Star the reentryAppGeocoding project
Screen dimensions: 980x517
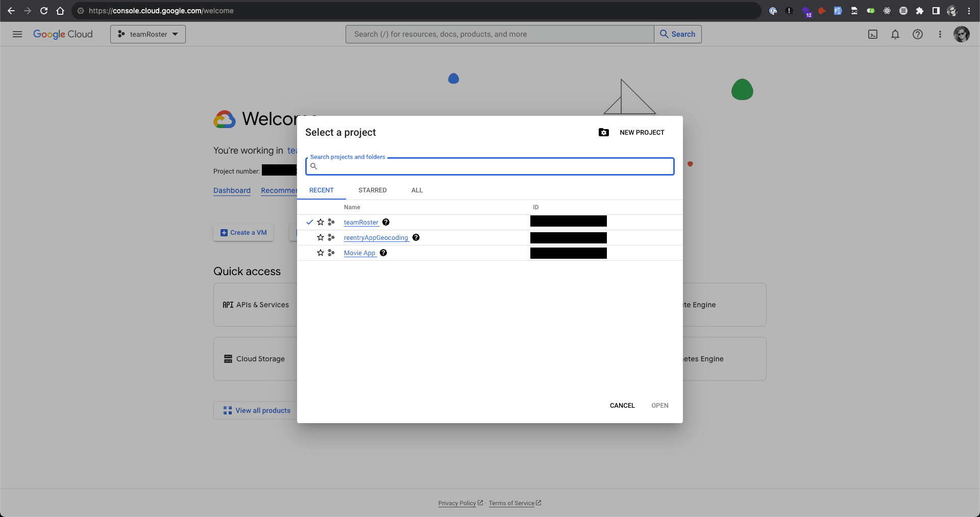coord(321,237)
